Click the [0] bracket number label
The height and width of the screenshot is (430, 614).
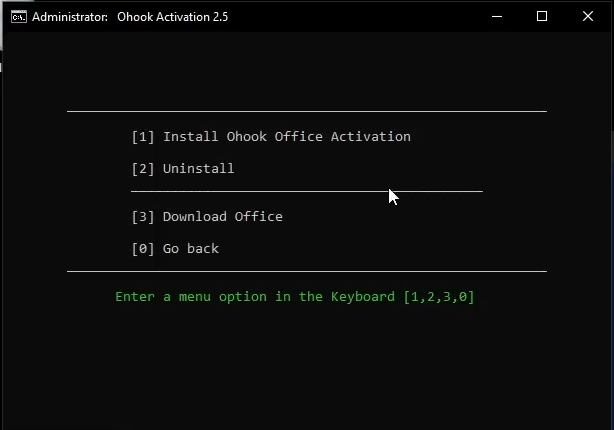tap(143, 248)
